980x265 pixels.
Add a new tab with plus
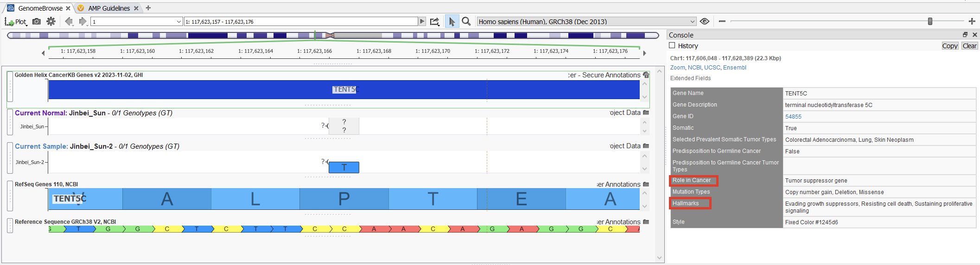coord(148,8)
